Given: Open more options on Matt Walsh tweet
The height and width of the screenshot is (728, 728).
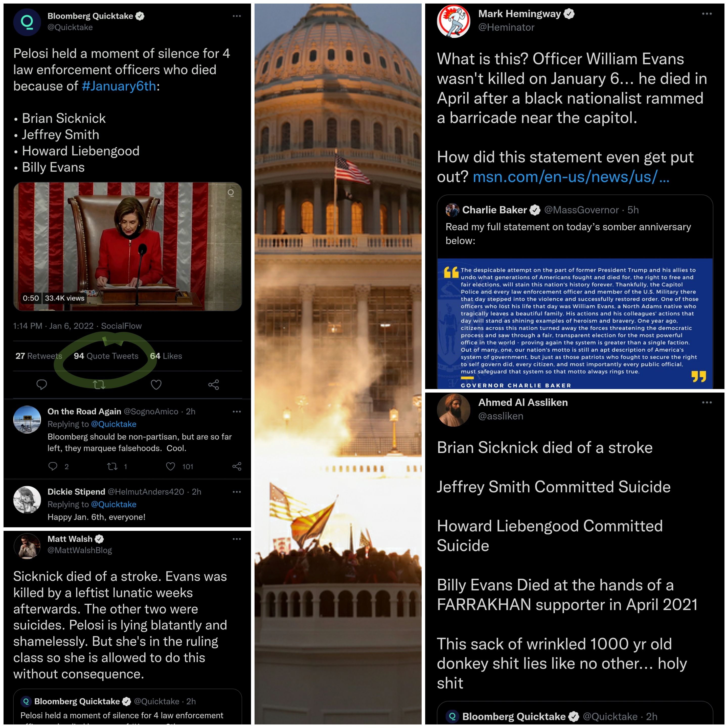Looking at the screenshot, I should [x=237, y=539].
